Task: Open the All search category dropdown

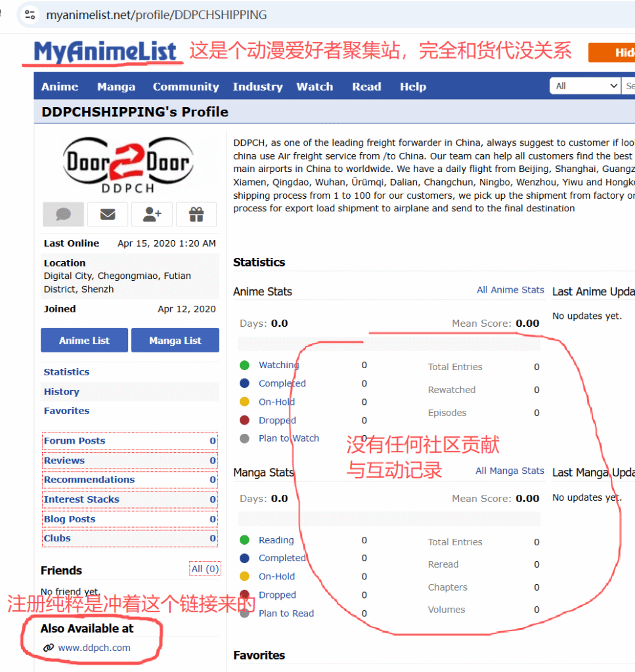Action: (586, 86)
